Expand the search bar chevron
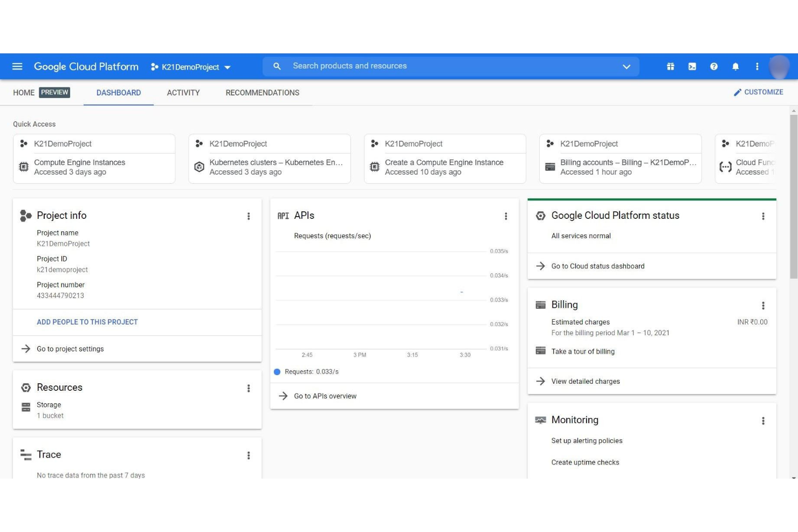Screen dimensions: 798x532 coord(627,67)
